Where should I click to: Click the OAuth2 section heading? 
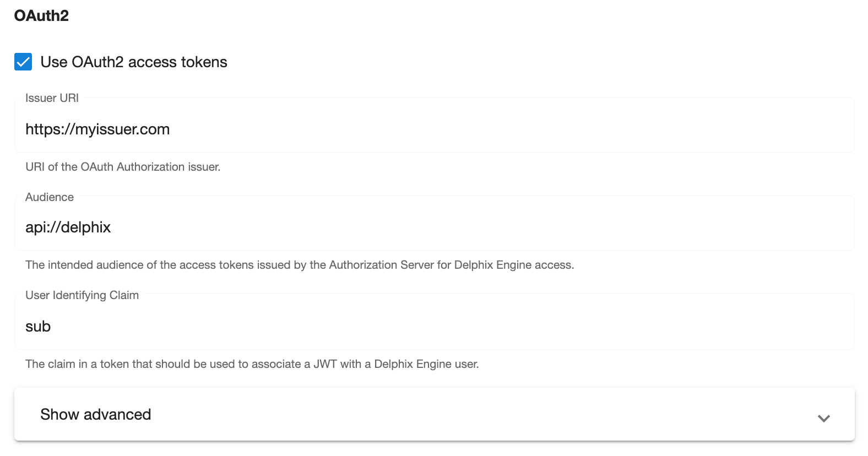coord(41,15)
